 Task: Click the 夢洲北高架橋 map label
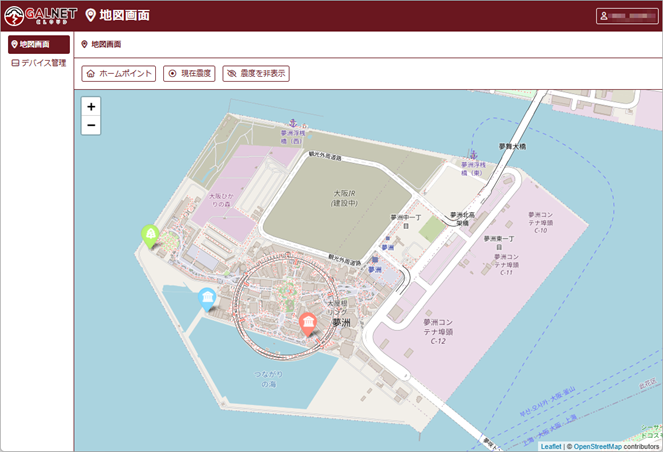click(x=462, y=219)
